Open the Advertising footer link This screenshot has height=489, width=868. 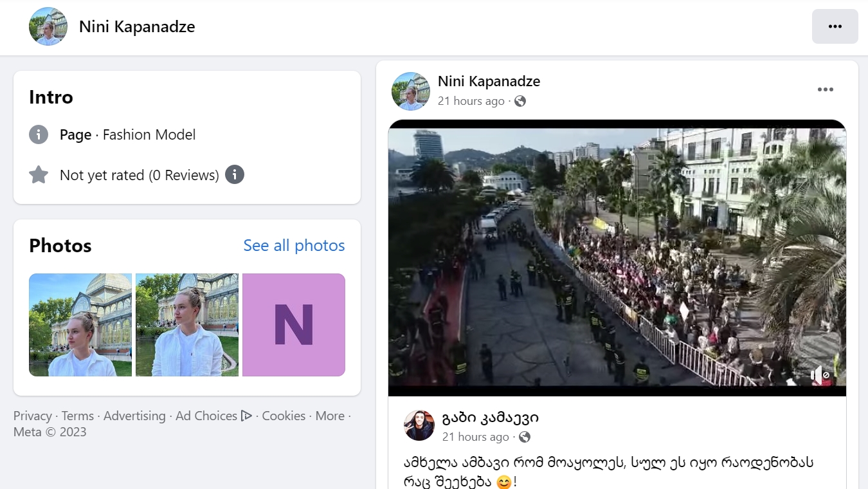(134, 416)
